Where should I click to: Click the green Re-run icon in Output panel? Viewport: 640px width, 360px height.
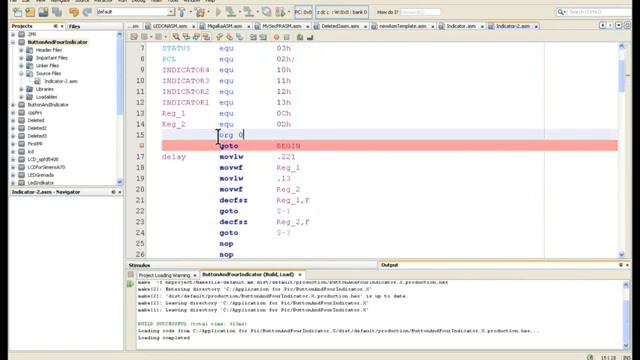[x=130, y=284]
